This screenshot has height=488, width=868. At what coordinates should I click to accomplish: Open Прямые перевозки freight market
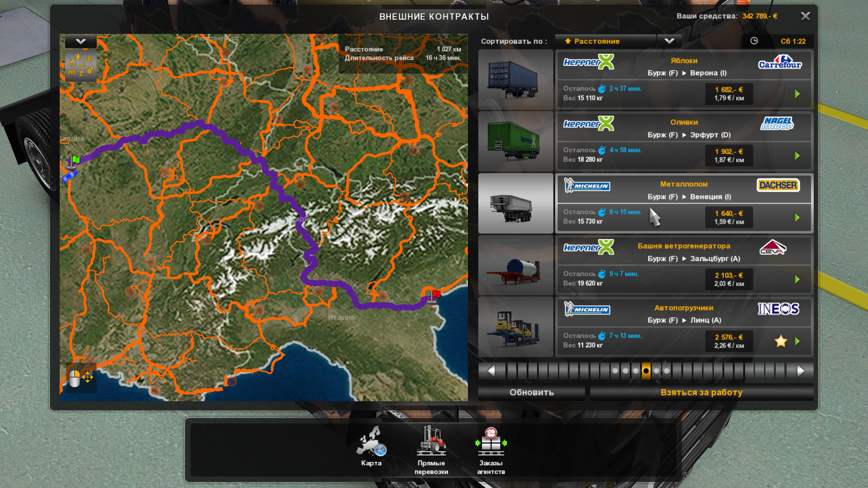pyautogui.click(x=431, y=450)
